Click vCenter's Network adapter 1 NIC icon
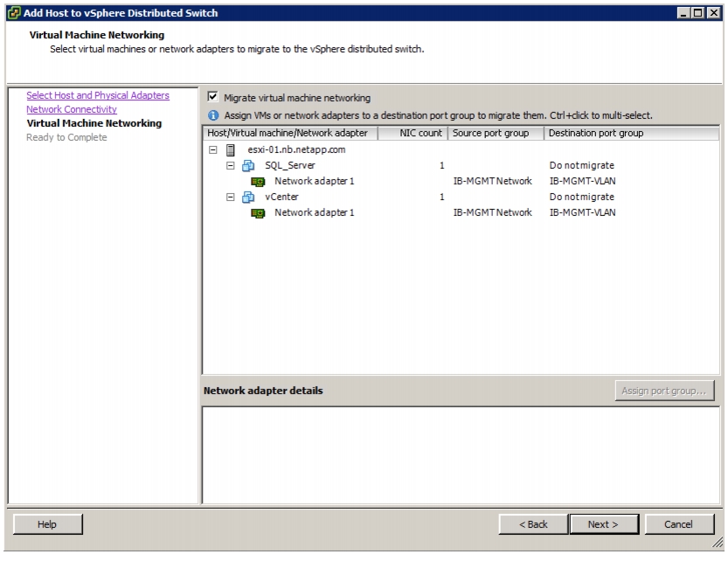The image size is (728, 582). pyautogui.click(x=258, y=213)
